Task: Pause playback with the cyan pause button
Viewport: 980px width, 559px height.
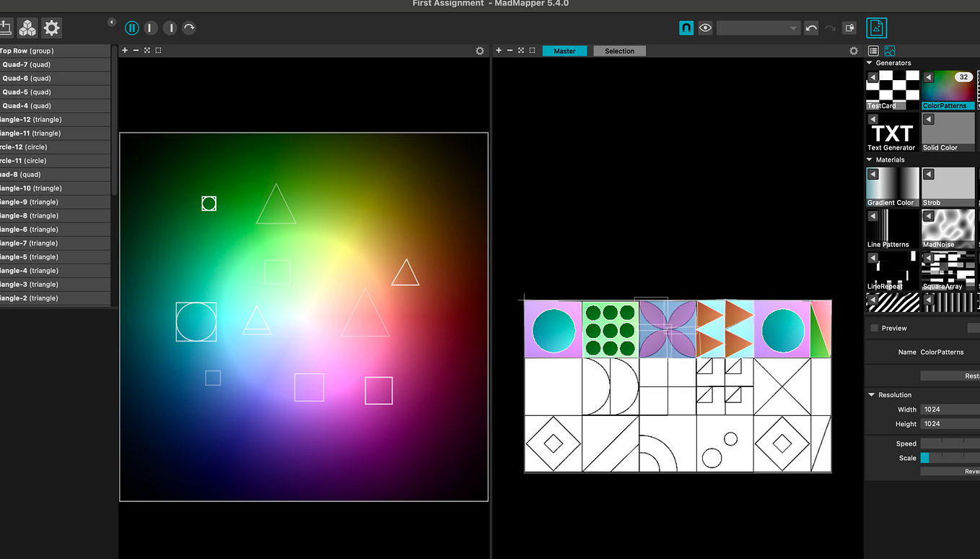Action: [x=131, y=28]
